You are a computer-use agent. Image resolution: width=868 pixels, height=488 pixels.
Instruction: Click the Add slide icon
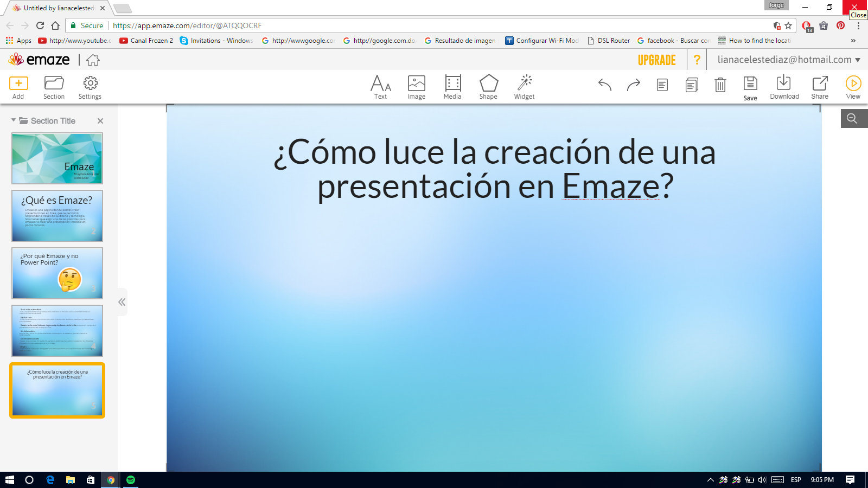point(18,83)
